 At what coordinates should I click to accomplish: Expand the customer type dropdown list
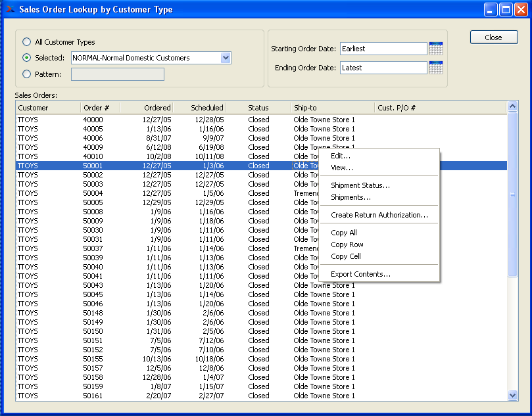226,58
